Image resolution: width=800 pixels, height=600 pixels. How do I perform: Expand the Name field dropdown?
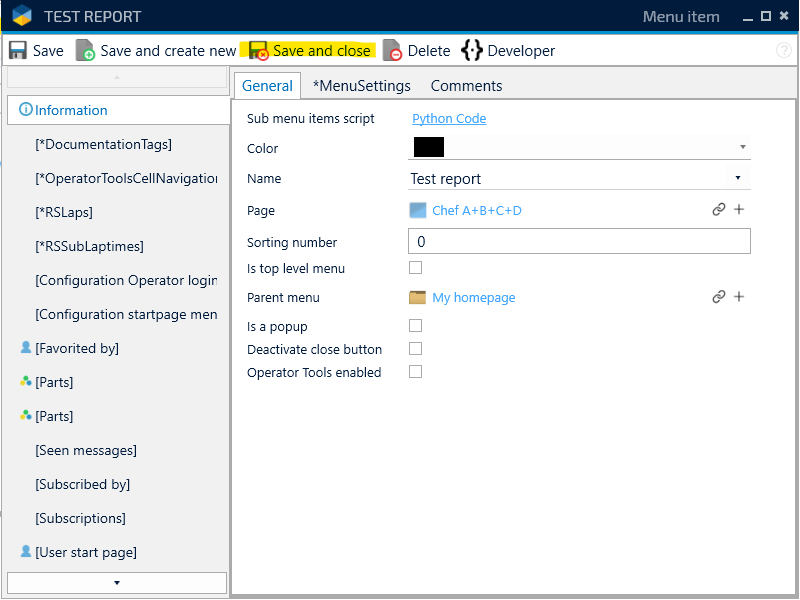point(738,178)
